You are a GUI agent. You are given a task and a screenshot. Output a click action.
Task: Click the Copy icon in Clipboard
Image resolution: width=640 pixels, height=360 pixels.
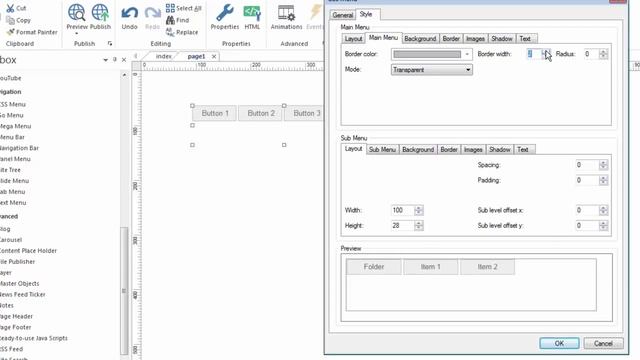pos(11,20)
